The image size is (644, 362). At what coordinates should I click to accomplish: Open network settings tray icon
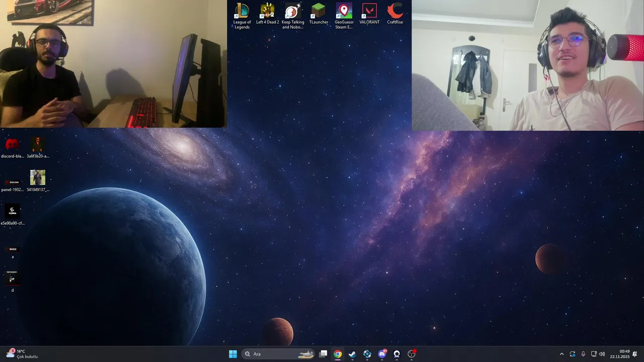[x=594, y=354]
